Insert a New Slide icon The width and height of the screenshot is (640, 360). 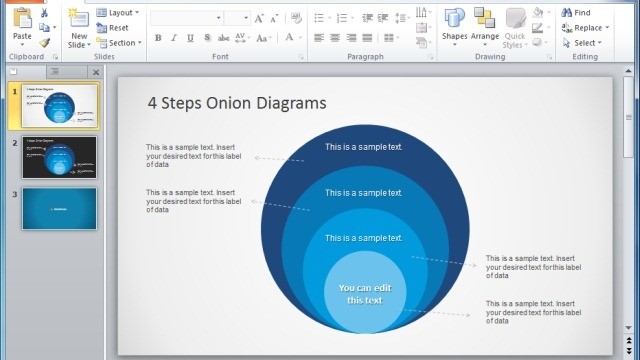[x=79, y=19]
